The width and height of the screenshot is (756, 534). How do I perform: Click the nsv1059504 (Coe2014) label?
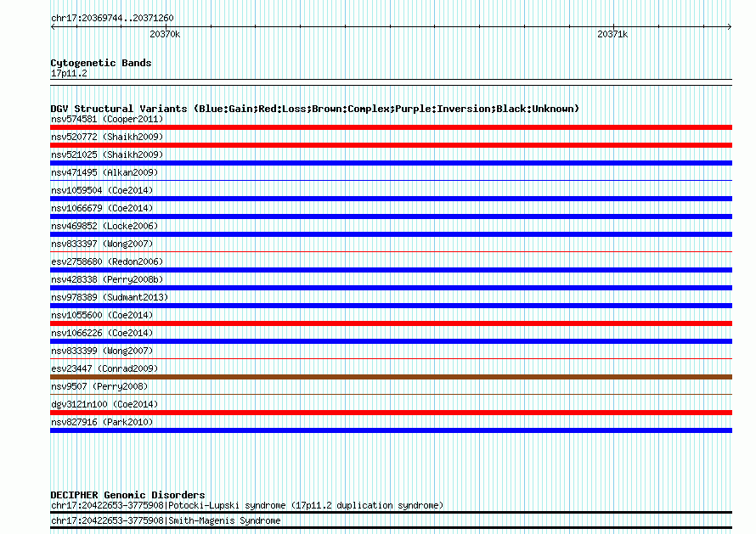tap(102, 190)
